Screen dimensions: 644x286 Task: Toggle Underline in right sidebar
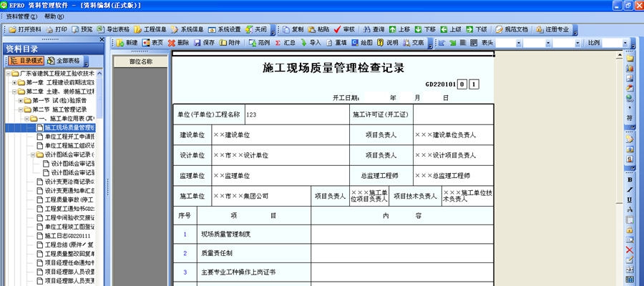(630, 199)
